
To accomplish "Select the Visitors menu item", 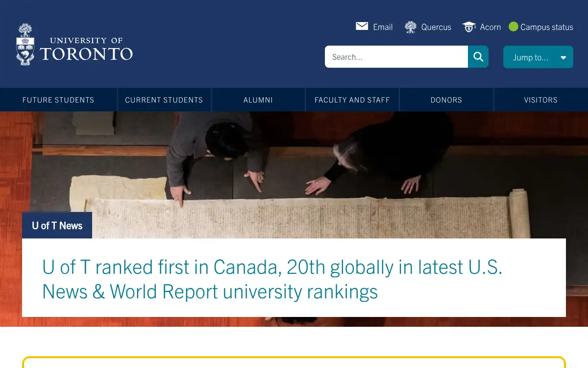I will point(541,100).
